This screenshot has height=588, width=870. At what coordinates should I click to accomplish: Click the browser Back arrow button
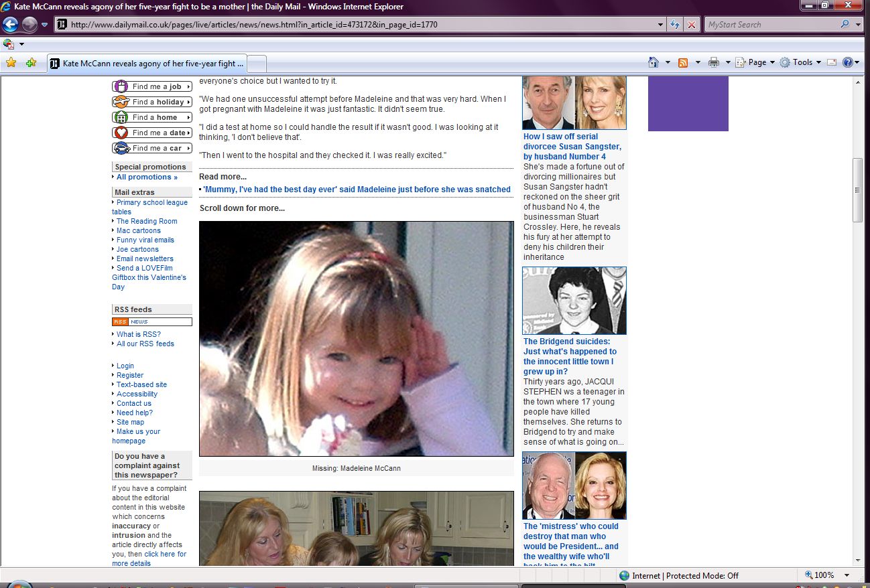[10, 25]
